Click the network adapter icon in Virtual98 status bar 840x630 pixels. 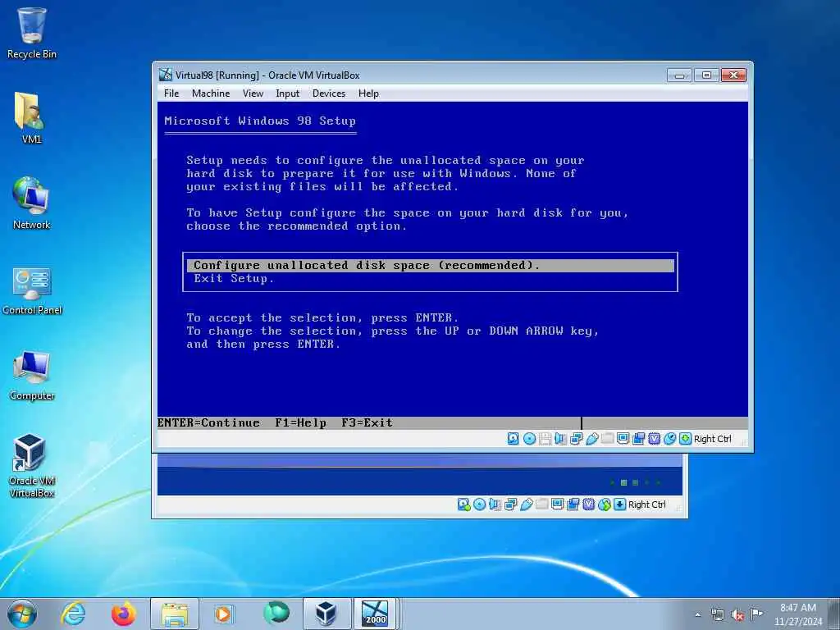(577, 439)
